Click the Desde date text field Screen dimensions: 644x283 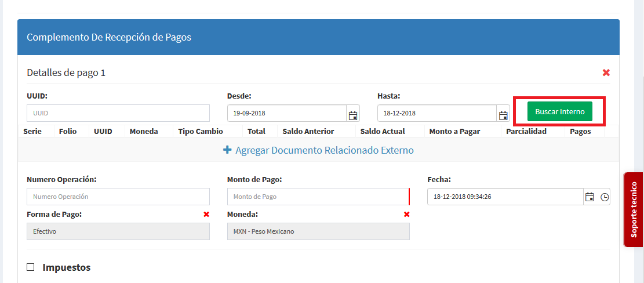coord(286,113)
